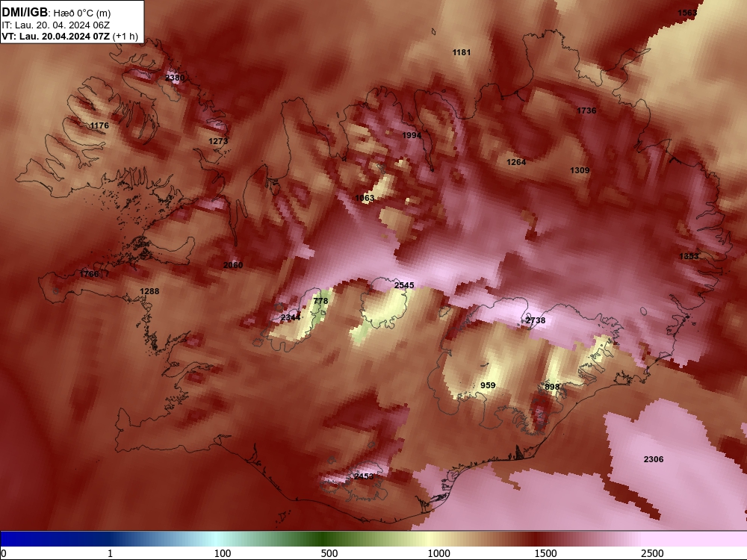The image size is (747, 560).
Task: Click the legend tick label 1000
Action: tap(438, 553)
